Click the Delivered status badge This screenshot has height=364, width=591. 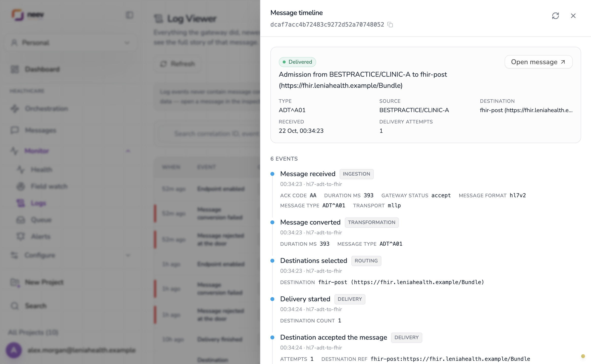(x=297, y=62)
